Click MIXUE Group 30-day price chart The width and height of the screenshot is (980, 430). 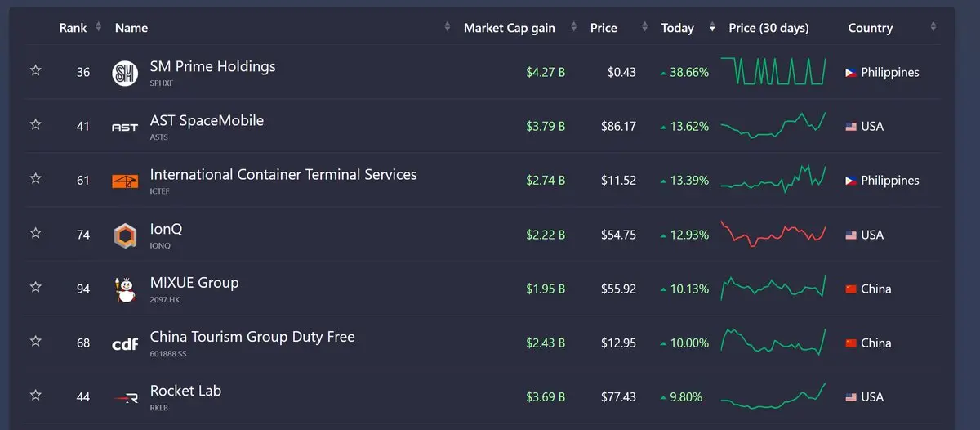[x=773, y=288]
